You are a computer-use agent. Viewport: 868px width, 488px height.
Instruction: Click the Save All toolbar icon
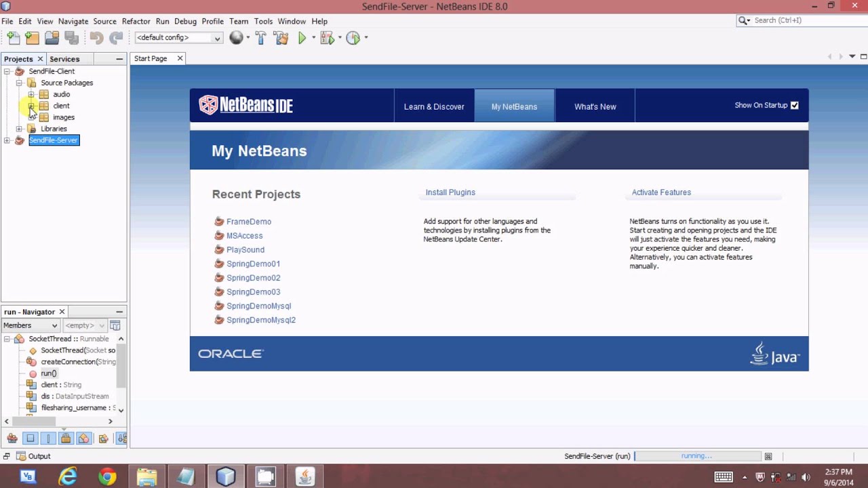click(x=71, y=38)
